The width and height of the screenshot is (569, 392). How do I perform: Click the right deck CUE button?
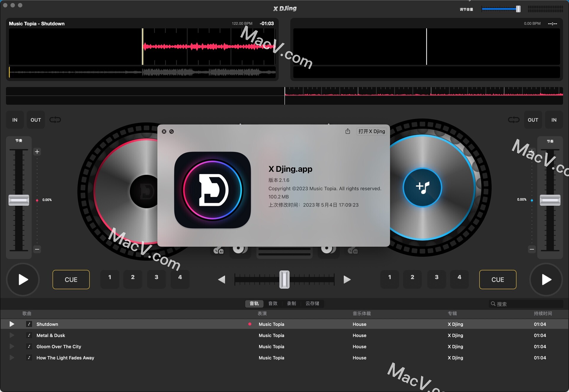click(498, 279)
